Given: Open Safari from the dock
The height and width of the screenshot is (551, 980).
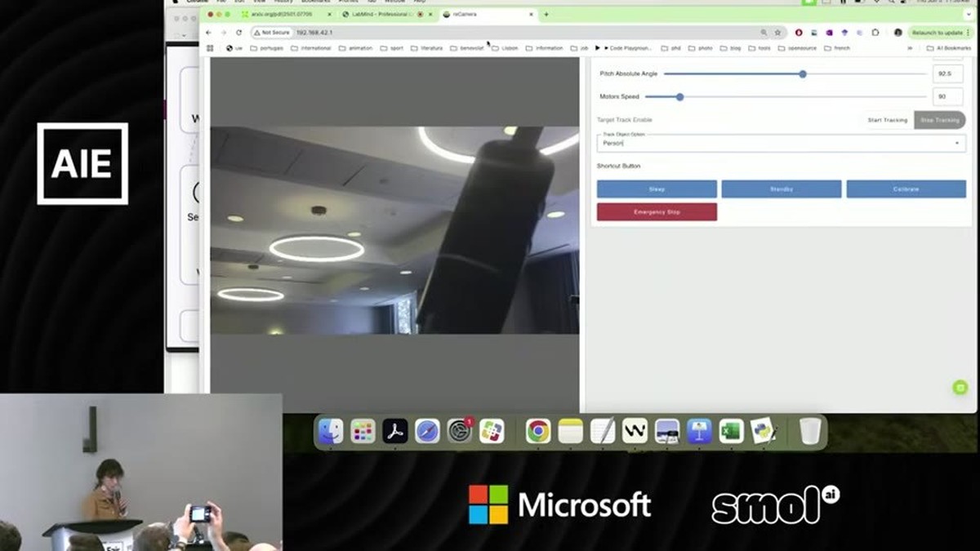Looking at the screenshot, I should (x=427, y=431).
